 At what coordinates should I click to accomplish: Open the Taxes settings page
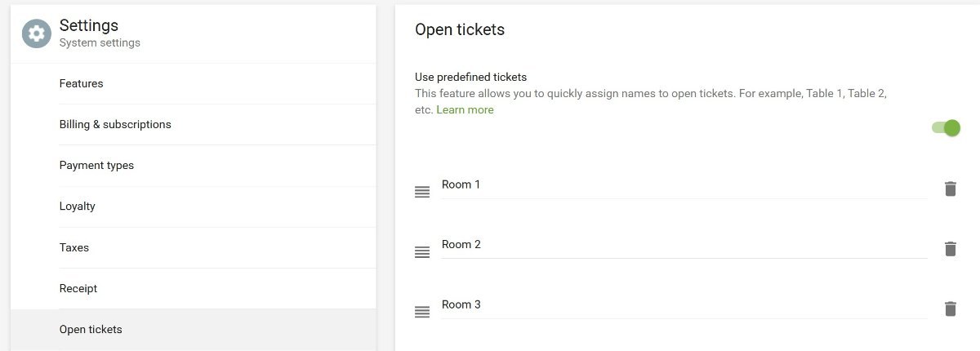74,247
